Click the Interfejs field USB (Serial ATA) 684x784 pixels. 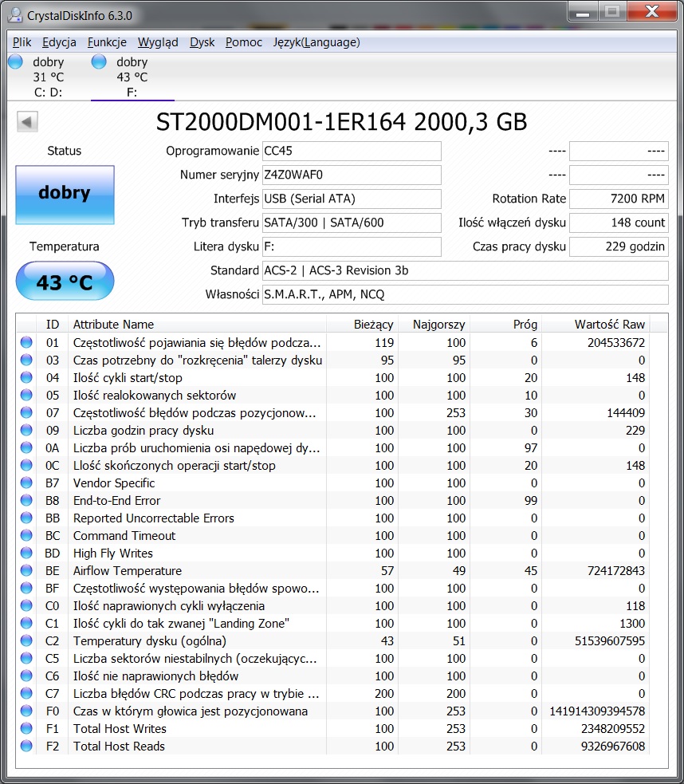click(352, 199)
